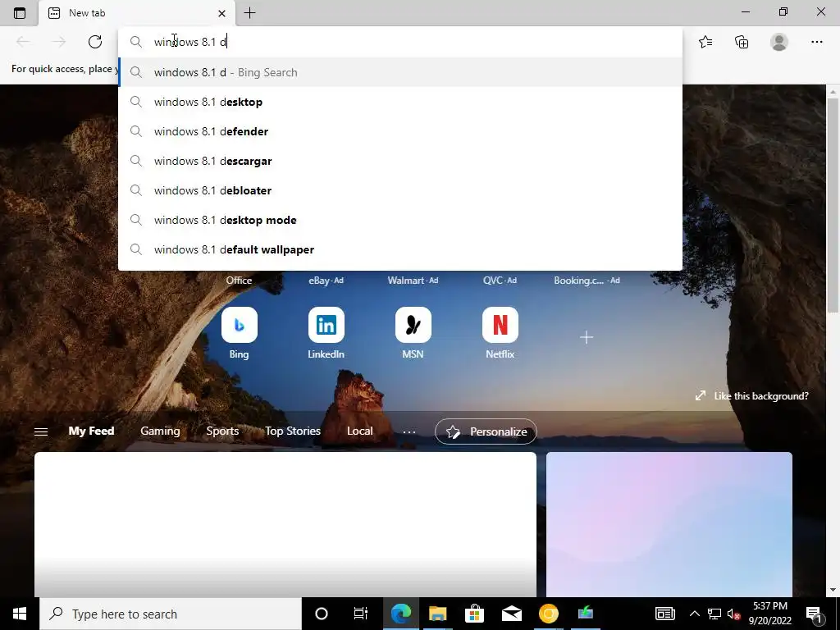The width and height of the screenshot is (840, 630).
Task: Show hidden system tray icons
Action: (694, 614)
